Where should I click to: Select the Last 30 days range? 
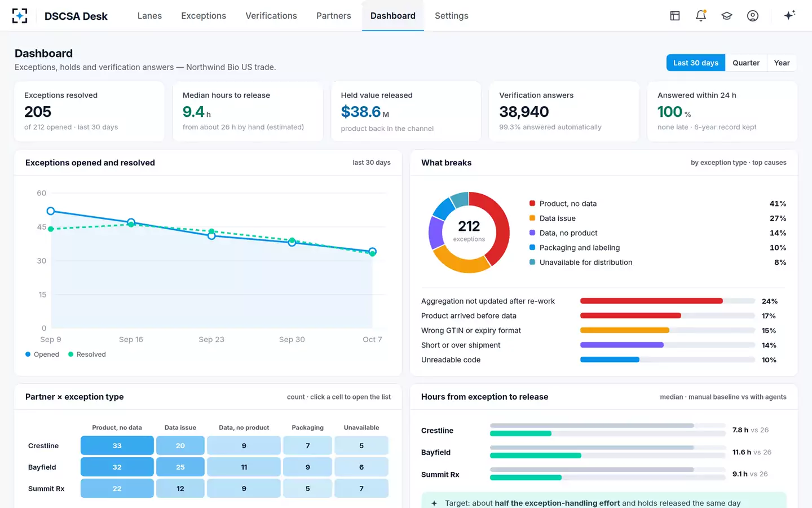(696, 63)
